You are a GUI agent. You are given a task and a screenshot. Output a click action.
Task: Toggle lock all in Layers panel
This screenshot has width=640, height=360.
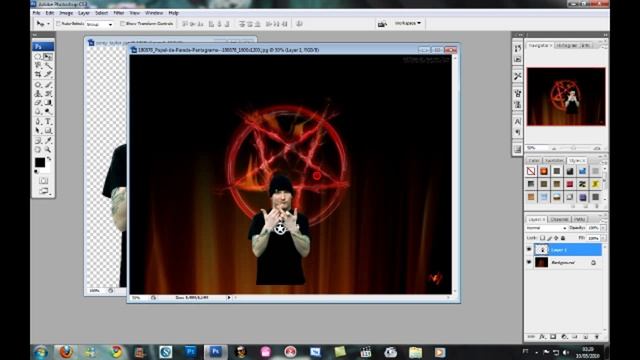(562, 238)
